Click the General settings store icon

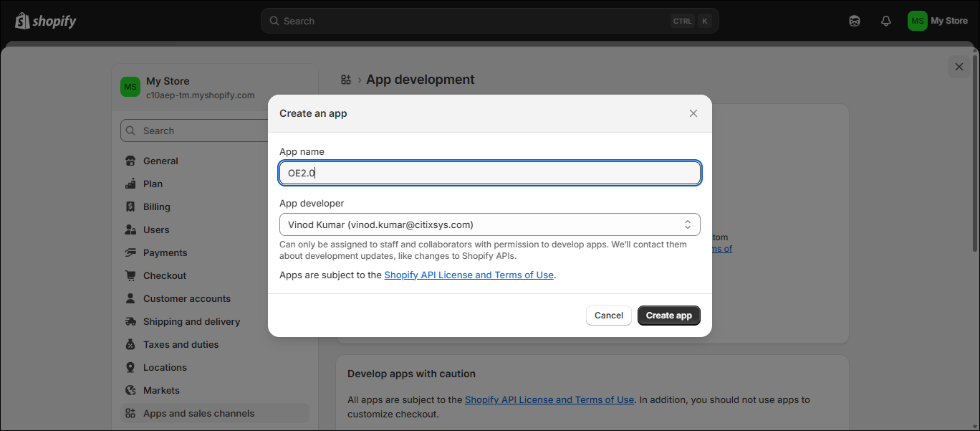[x=130, y=161]
